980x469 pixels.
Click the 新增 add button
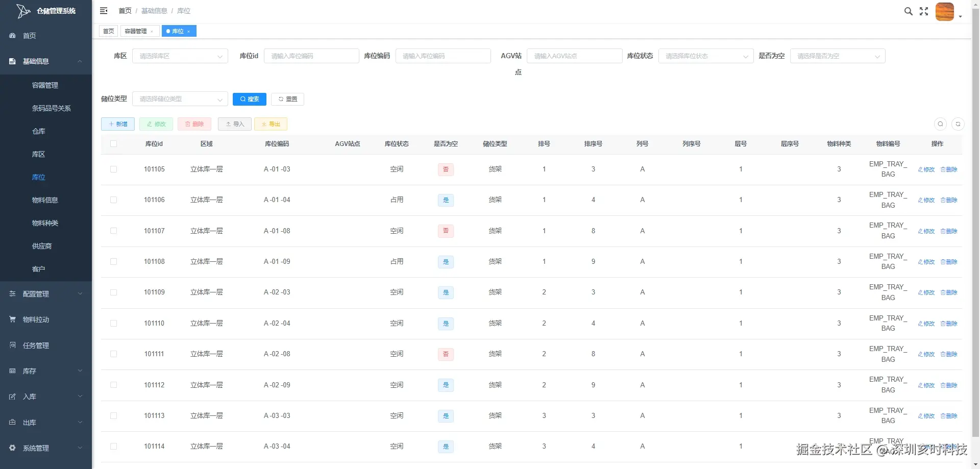coord(118,124)
